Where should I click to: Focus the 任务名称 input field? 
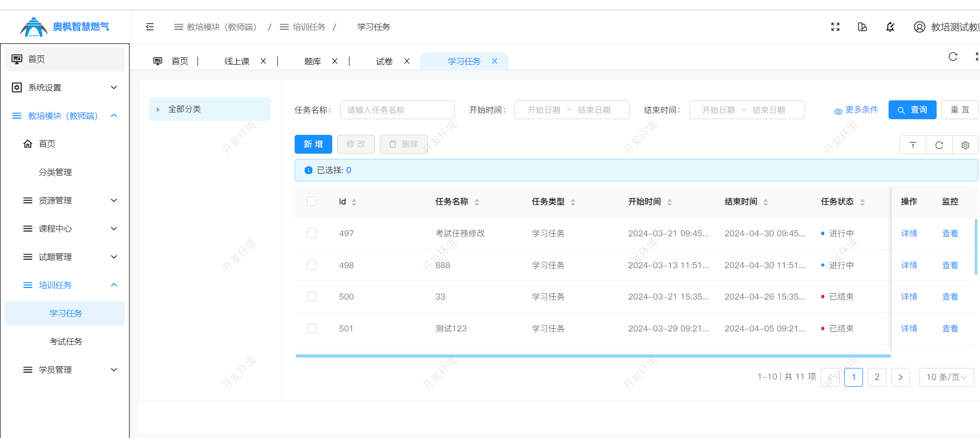[x=398, y=110]
